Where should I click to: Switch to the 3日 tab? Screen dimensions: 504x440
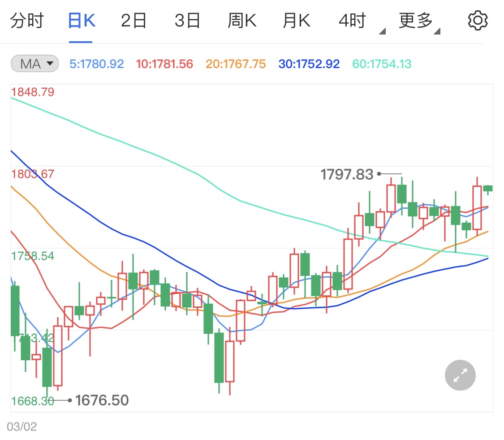coord(187,21)
